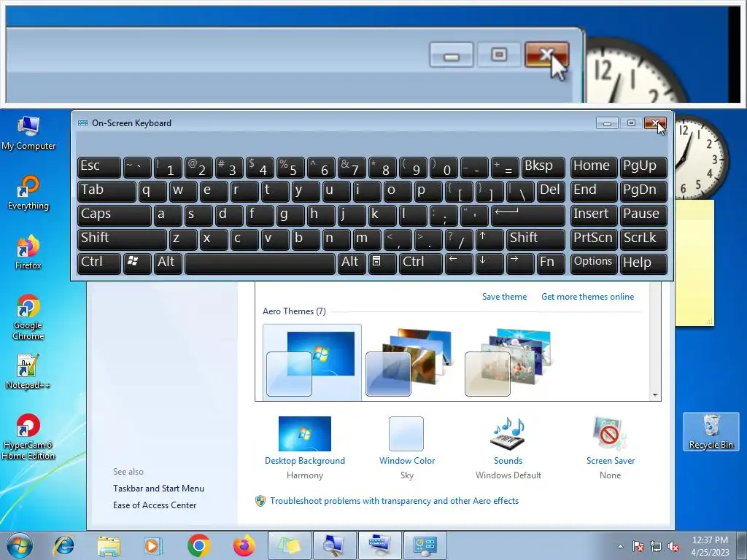Toggle the Fn key
747x560 pixels.
point(551,262)
